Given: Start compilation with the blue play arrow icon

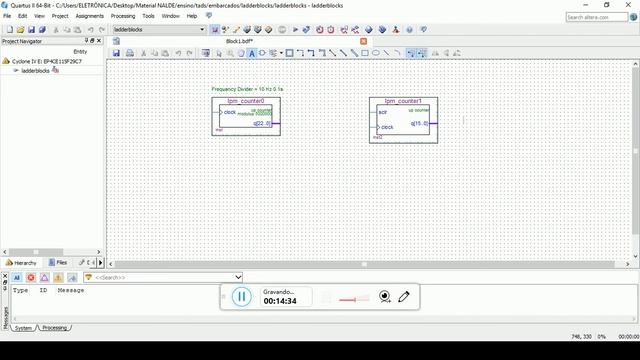Looking at the screenshot, I should pyautogui.click(x=296, y=30).
